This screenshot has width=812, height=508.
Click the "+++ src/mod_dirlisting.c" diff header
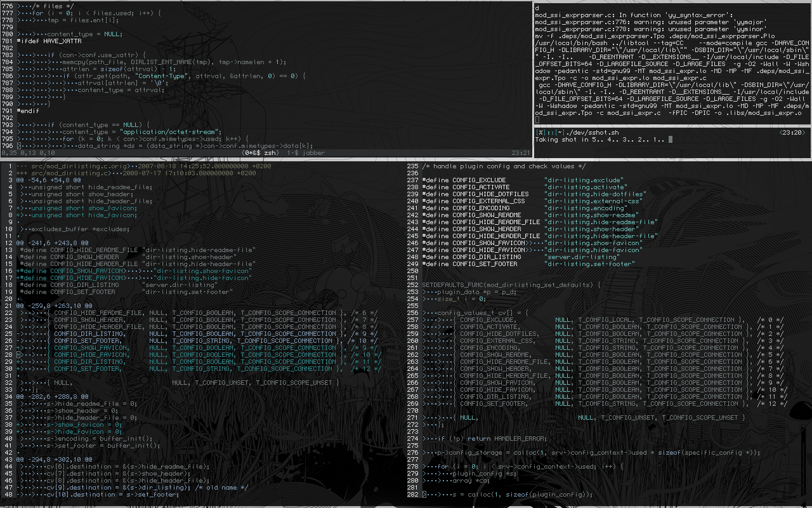136,173
